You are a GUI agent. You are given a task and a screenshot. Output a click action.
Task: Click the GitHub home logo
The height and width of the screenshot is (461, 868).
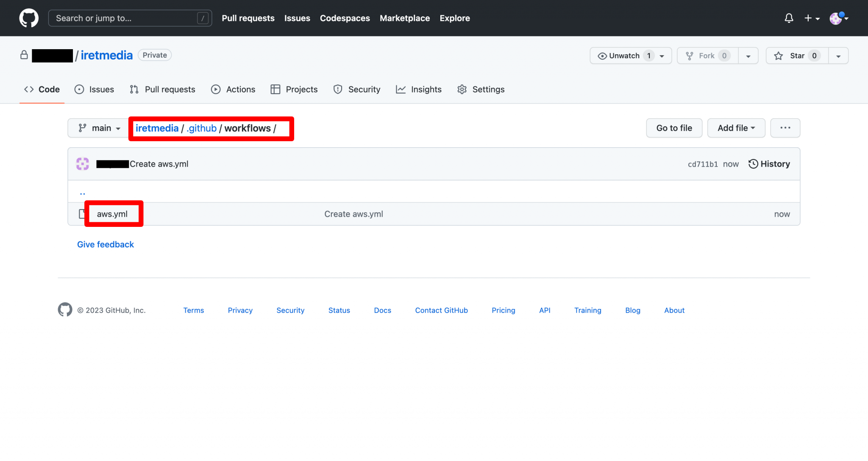(28, 18)
